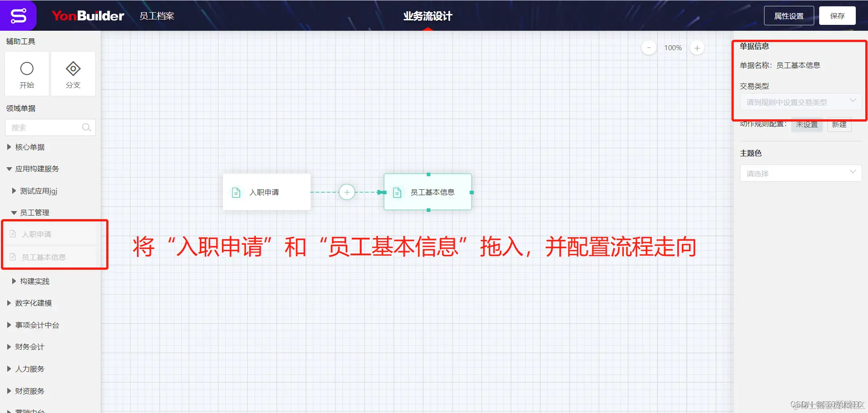
Task: Click the YonBuilder logo
Action: 88,16
